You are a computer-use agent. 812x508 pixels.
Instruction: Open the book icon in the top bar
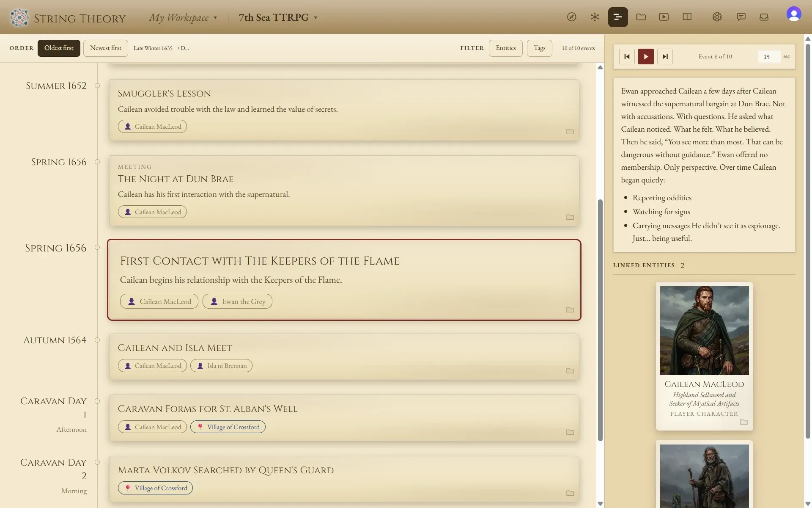[687, 17]
